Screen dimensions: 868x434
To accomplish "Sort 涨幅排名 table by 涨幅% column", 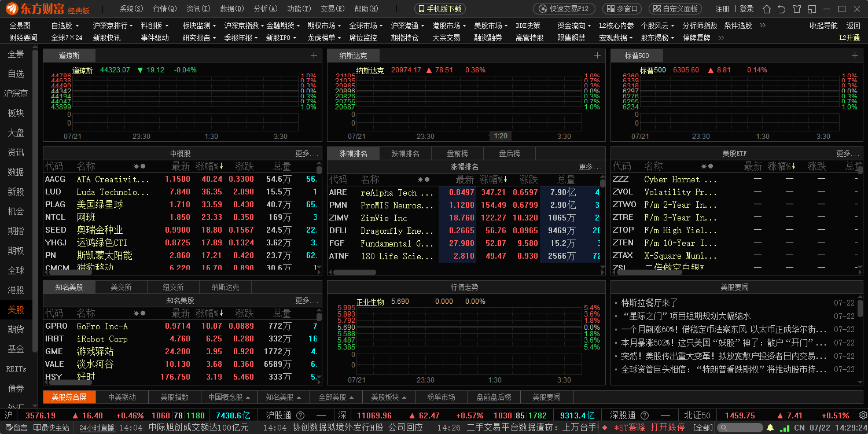I will [x=493, y=180].
